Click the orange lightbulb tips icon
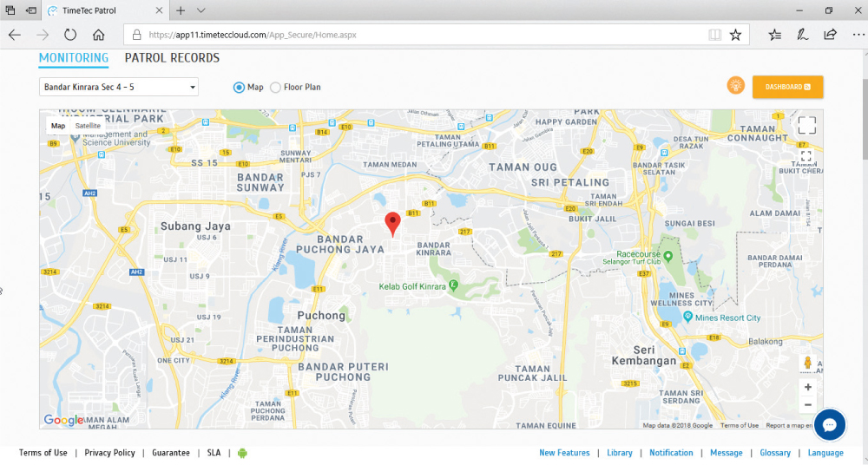This screenshot has height=465, width=868. (x=736, y=86)
